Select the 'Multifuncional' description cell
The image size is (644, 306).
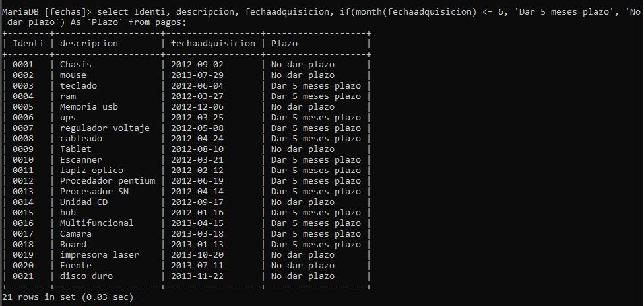pos(97,223)
